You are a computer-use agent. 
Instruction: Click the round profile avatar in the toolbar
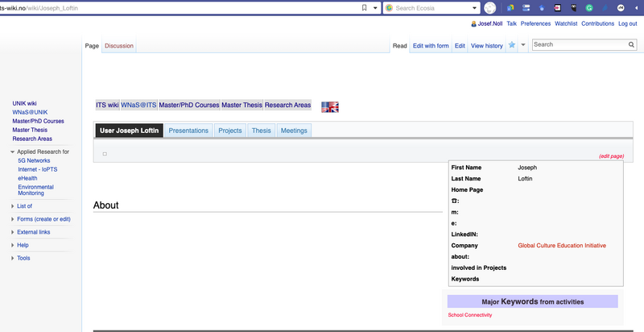coord(489,8)
